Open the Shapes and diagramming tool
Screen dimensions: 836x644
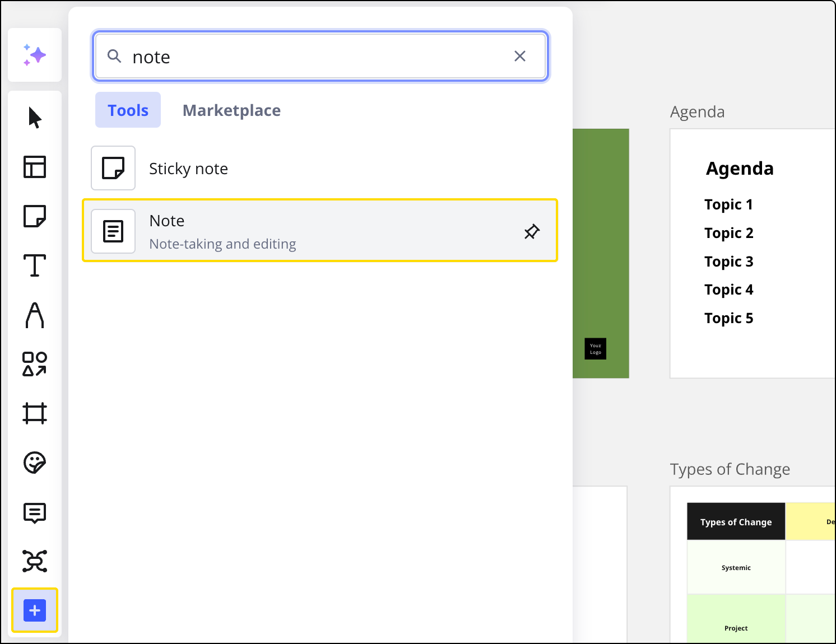35,365
